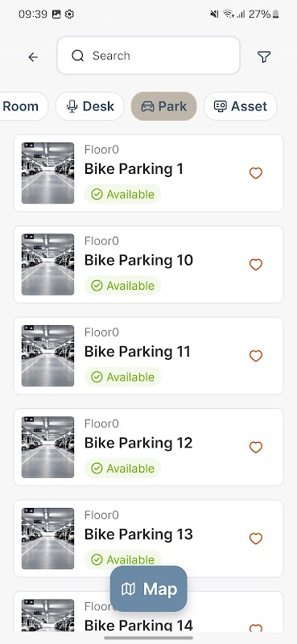Switch to the Room category tab

(x=21, y=106)
